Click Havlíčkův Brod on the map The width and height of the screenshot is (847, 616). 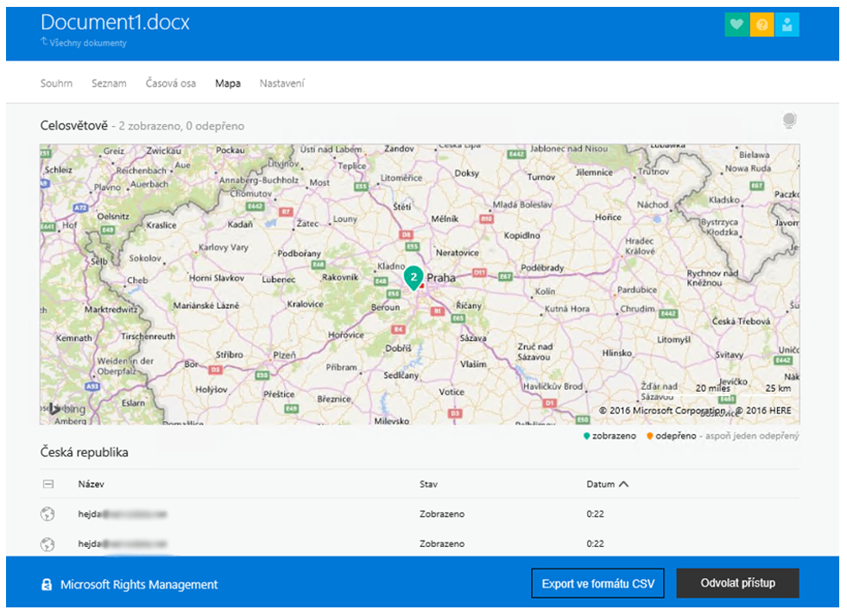(x=553, y=387)
